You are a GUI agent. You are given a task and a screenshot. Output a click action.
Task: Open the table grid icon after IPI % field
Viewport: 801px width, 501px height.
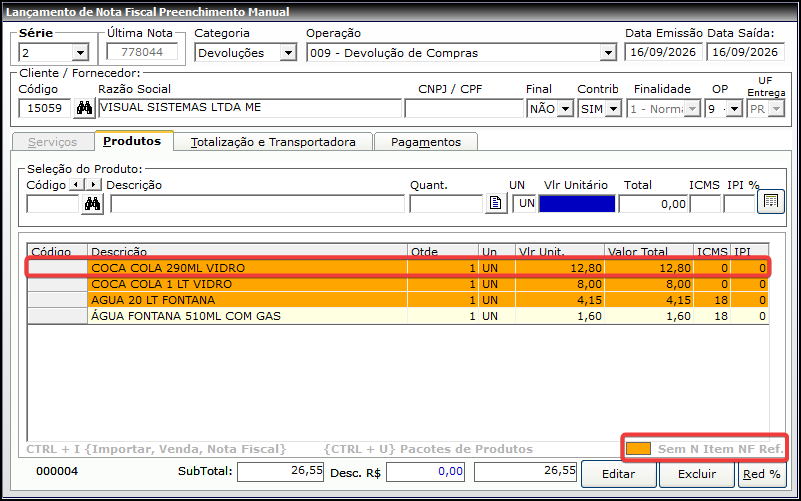pyautogui.click(x=770, y=201)
